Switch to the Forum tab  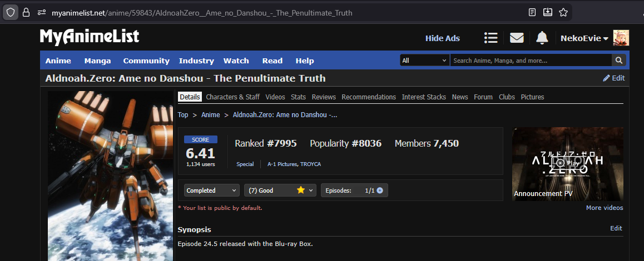click(483, 97)
